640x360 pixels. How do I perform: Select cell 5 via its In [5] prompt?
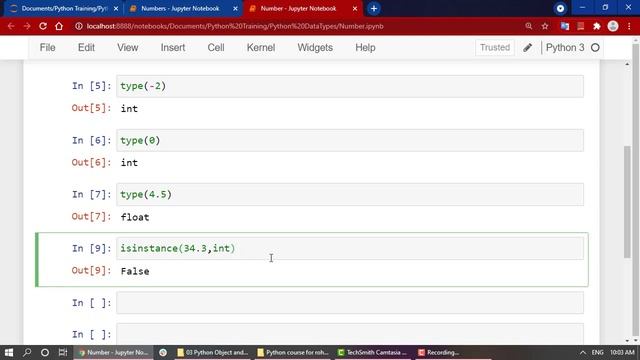tap(91, 86)
